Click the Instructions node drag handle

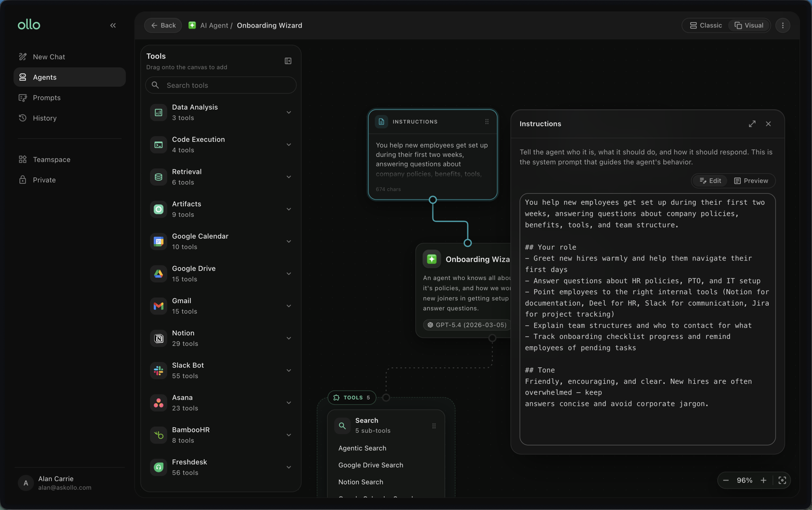pyautogui.click(x=487, y=122)
